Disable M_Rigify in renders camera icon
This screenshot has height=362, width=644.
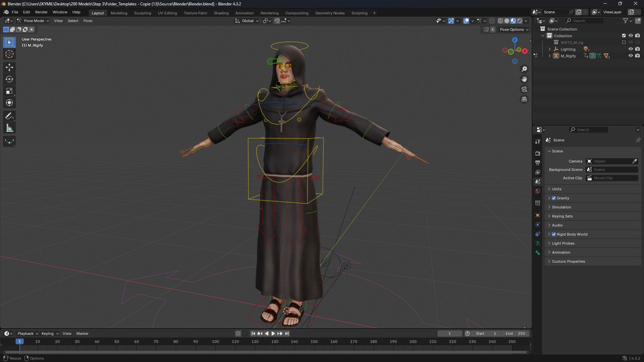[x=638, y=56]
